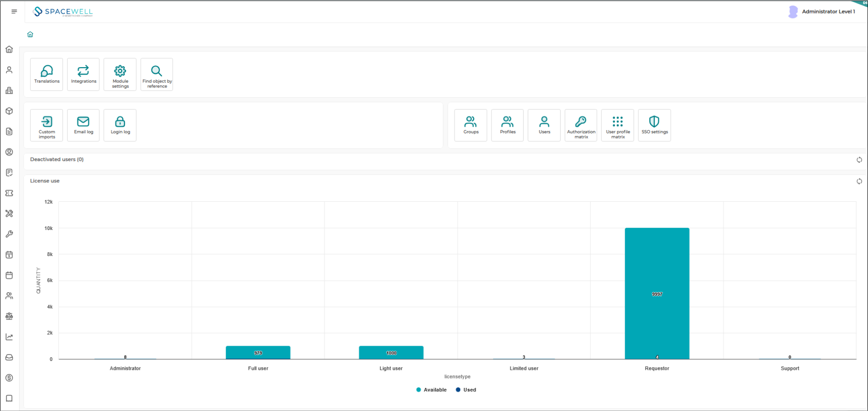Open the hamburger menu
Image resolution: width=868 pixels, height=411 pixels.
14,12
